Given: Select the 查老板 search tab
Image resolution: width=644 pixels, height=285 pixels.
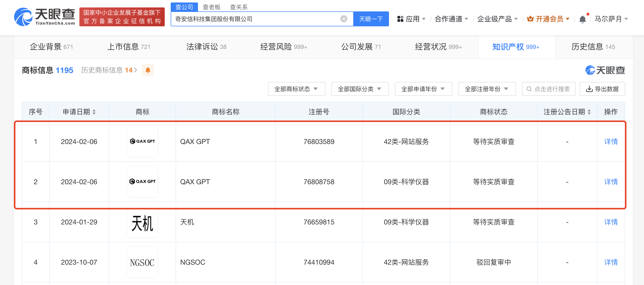Looking at the screenshot, I should click(212, 7).
